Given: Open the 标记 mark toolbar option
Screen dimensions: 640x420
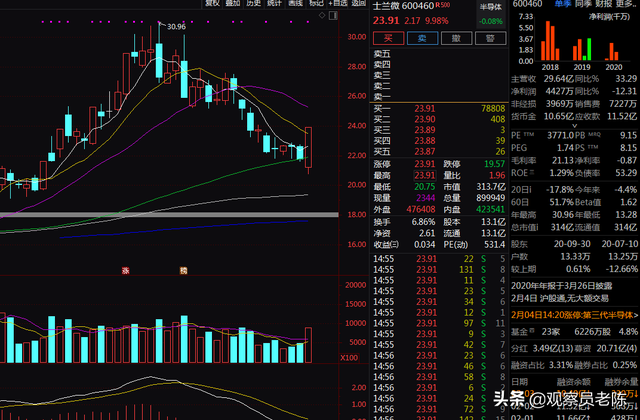Looking at the screenshot, I should [x=316, y=3].
